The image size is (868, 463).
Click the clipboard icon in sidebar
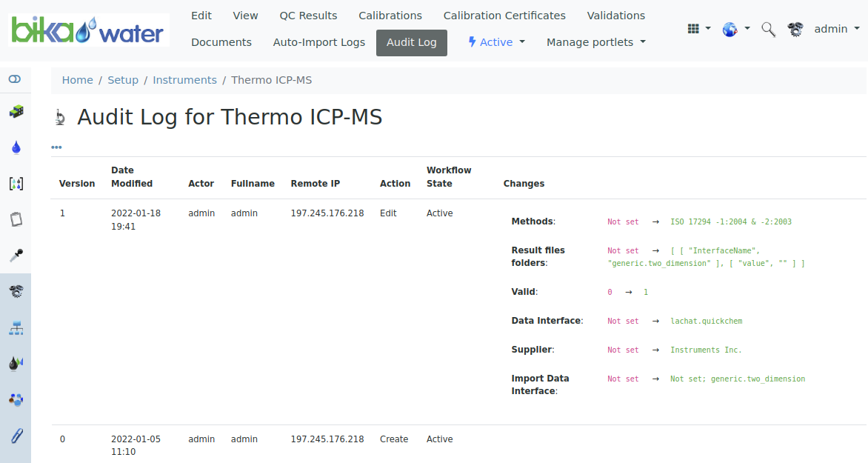pyautogui.click(x=16, y=219)
